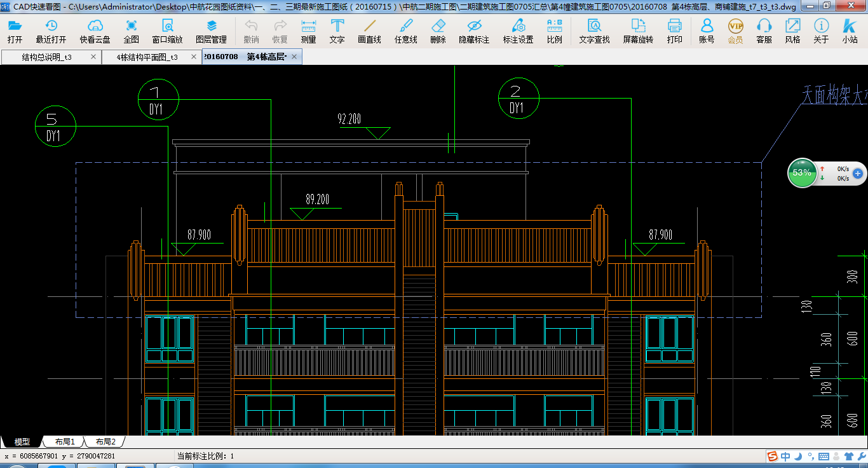Switch to the 布局2 layout tab
The height and width of the screenshot is (468, 868).
pos(105,441)
